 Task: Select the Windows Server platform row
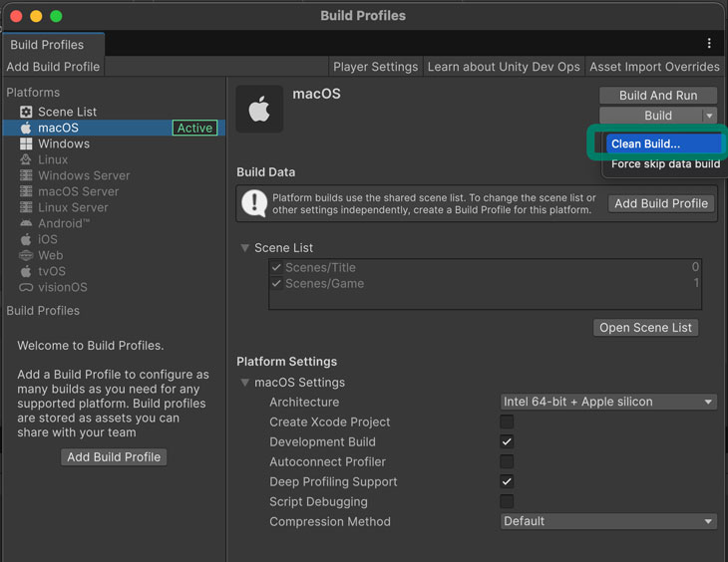coord(115,175)
